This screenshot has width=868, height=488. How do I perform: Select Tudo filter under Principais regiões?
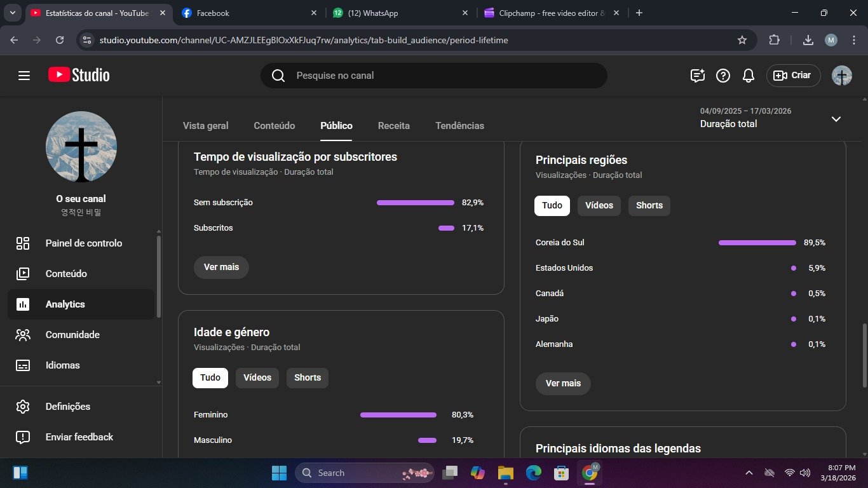click(x=552, y=205)
